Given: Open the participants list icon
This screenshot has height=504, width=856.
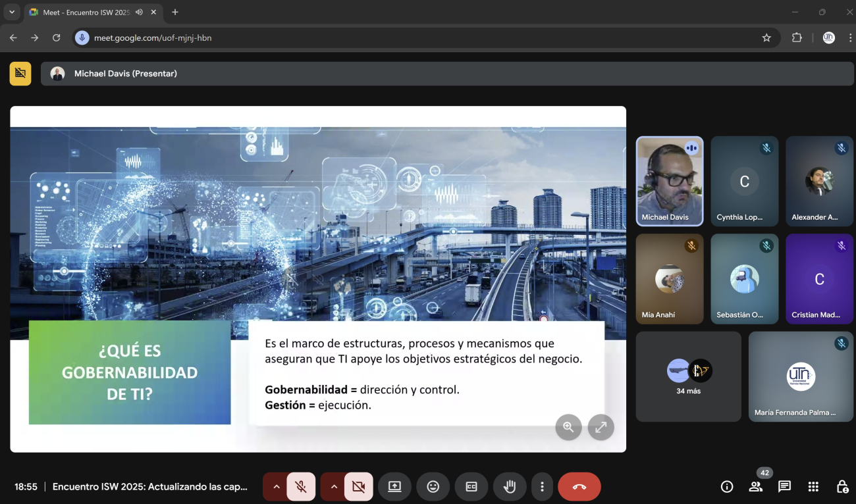Looking at the screenshot, I should coord(755,487).
